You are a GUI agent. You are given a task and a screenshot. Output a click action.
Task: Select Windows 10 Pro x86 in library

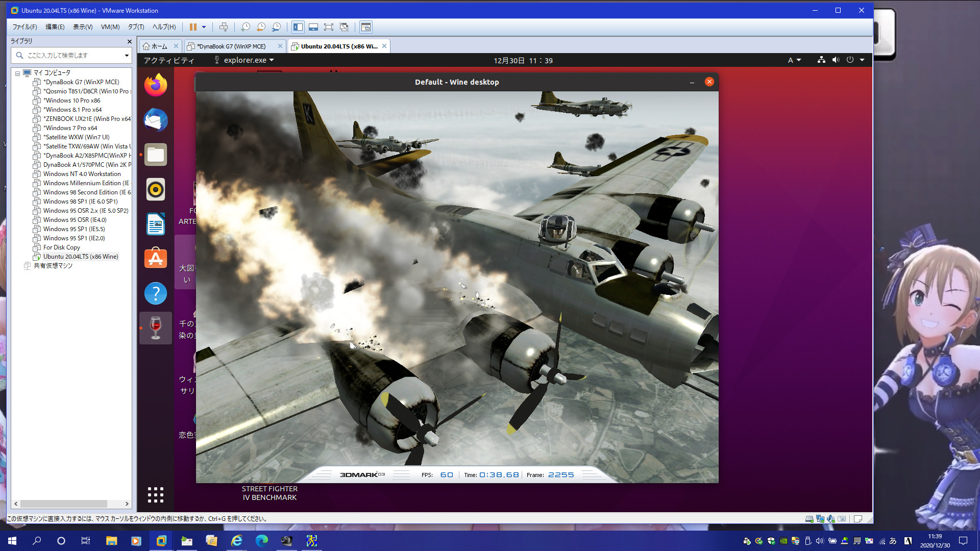pos(67,101)
